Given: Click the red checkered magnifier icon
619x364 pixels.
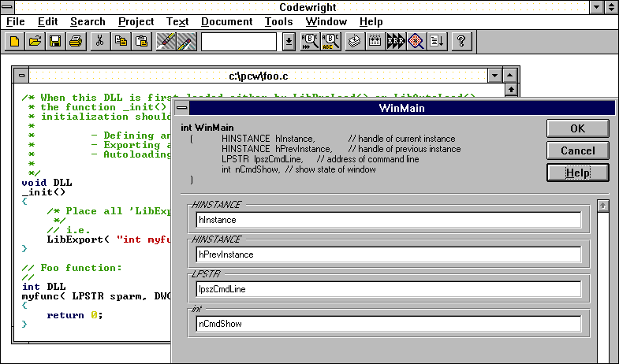Looking at the screenshot, I should [x=416, y=42].
